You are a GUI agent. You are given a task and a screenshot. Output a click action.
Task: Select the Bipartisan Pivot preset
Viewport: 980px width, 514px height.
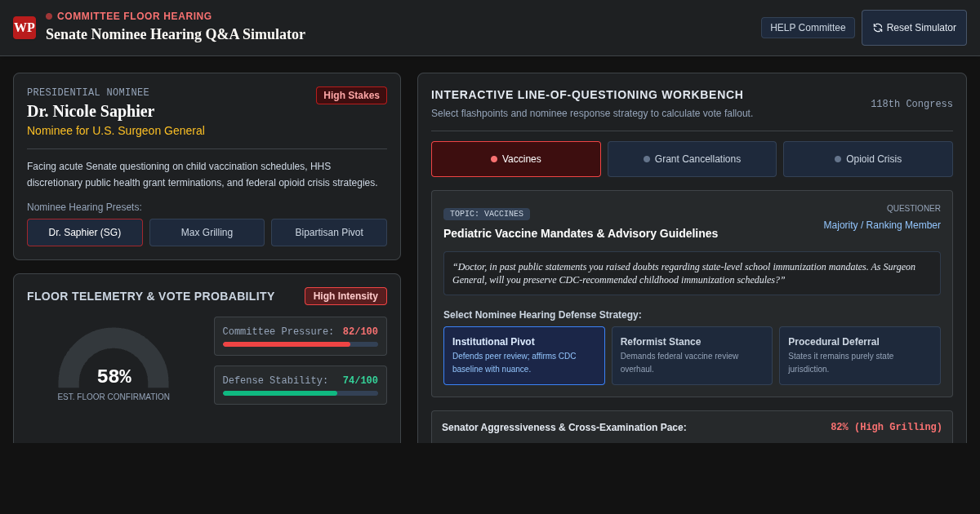[329, 233]
